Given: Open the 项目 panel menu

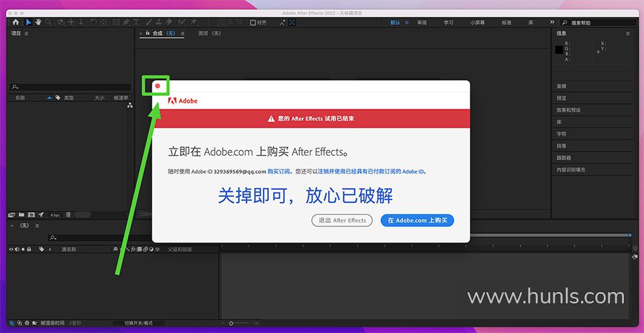Looking at the screenshot, I should pyautogui.click(x=27, y=34).
